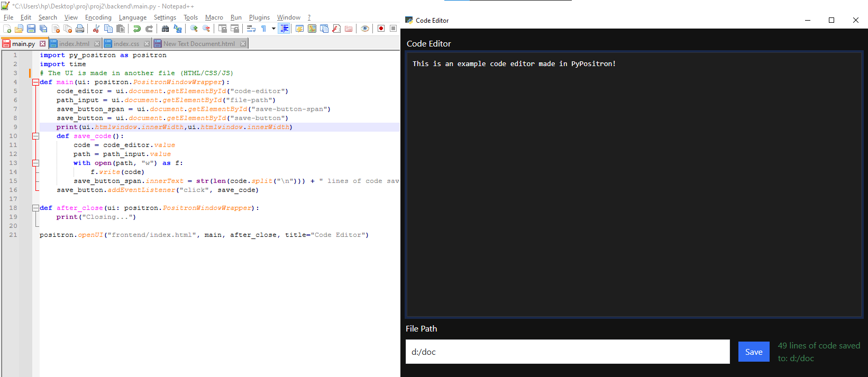Click the Close All documents toolbar icon
This screenshot has width=868, height=377.
click(68, 29)
